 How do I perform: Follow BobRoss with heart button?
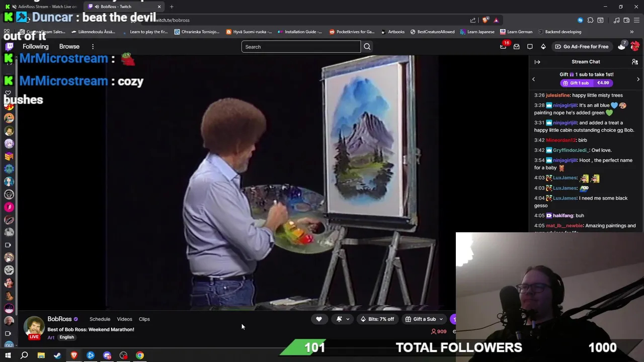[x=319, y=319]
